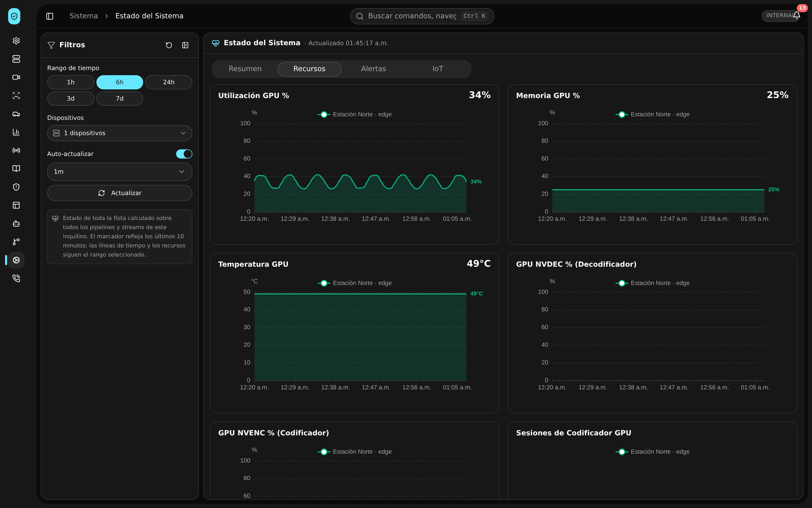Open the git branch sidebar icon
Screen dimensions: 812x508
(16, 242)
